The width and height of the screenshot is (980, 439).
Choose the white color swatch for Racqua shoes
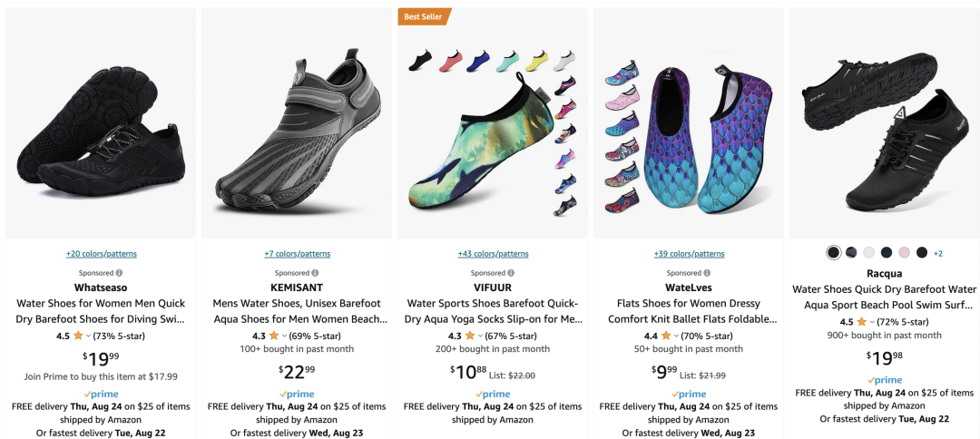pyautogui.click(x=868, y=253)
